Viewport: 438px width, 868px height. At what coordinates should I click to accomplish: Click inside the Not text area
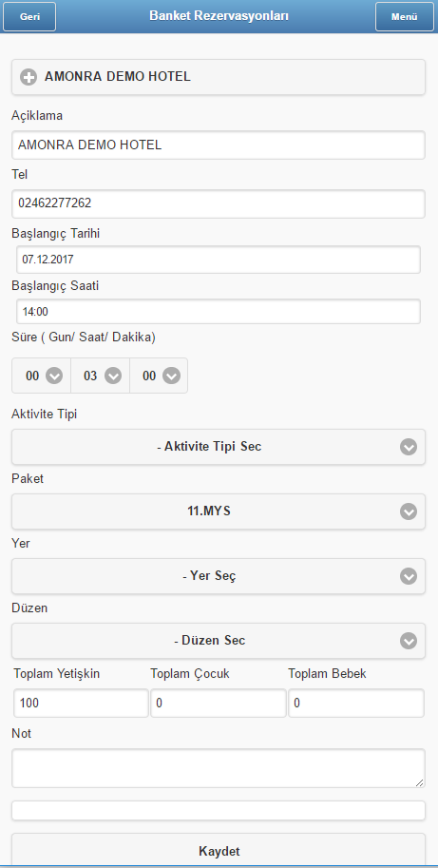(219, 768)
